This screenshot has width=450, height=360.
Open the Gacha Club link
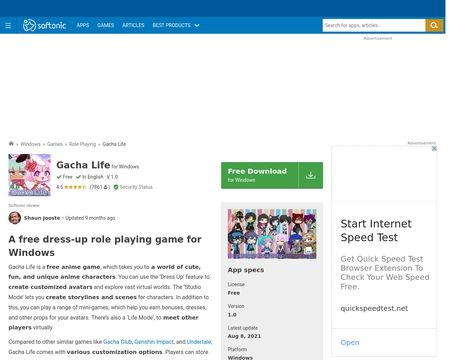point(118,342)
